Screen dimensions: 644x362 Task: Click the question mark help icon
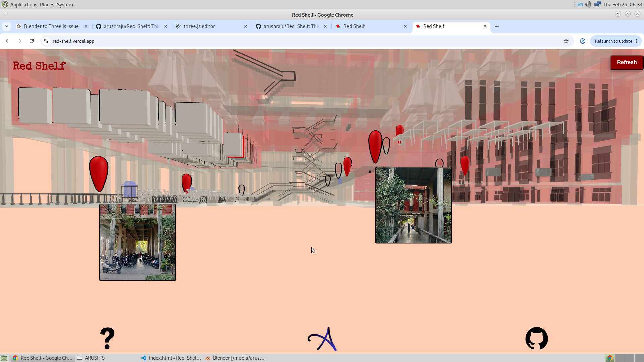(x=107, y=338)
